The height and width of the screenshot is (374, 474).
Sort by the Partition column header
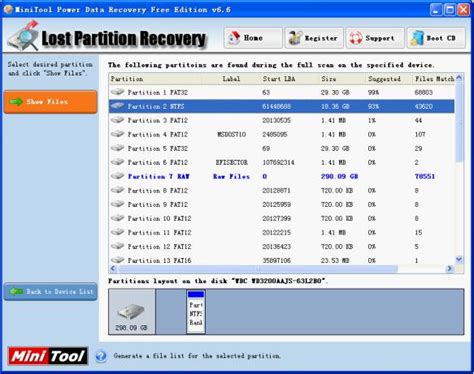coord(155,79)
